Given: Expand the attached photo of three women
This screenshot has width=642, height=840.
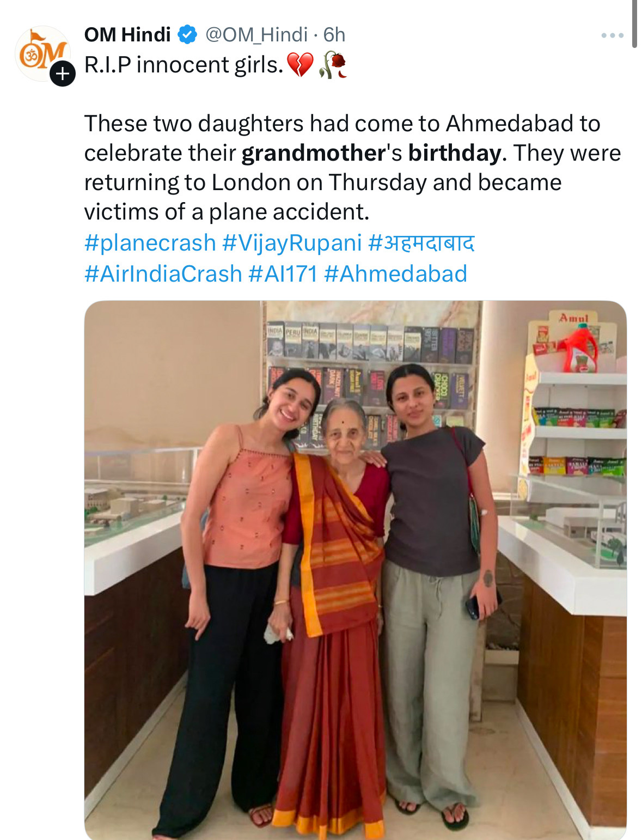Looking at the screenshot, I should pos(356,570).
